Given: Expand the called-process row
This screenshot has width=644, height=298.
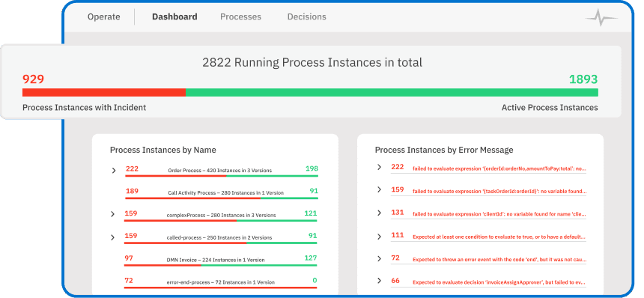Looking at the screenshot, I should [x=112, y=237].
